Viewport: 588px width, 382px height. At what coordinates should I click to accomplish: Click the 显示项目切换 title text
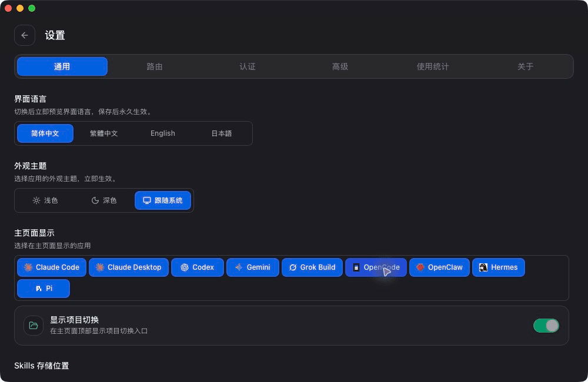[75, 320]
